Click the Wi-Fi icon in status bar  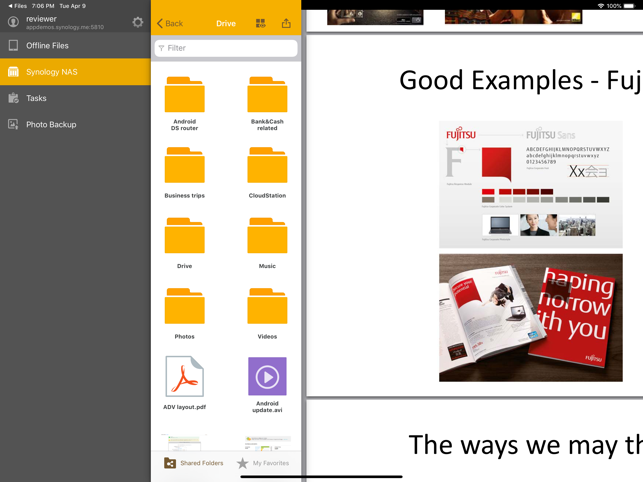[601, 6]
